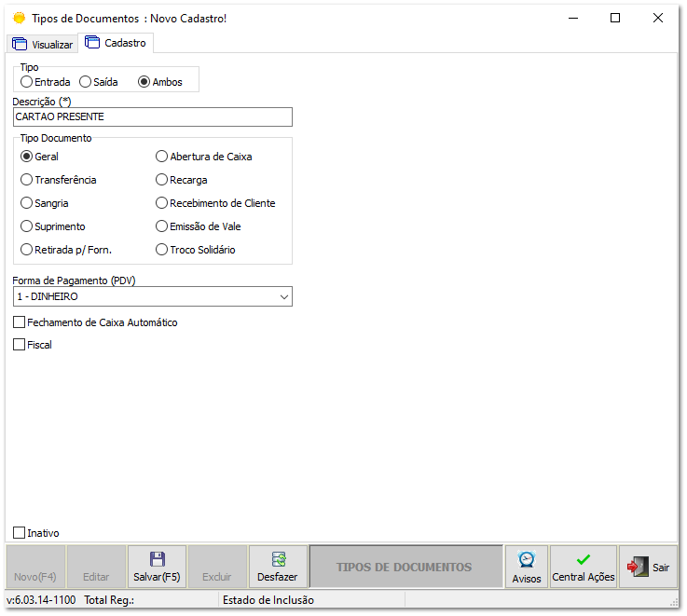This screenshot has height=616, width=687.
Task: Tick the Fiscal checkbox
Action: (x=19, y=345)
